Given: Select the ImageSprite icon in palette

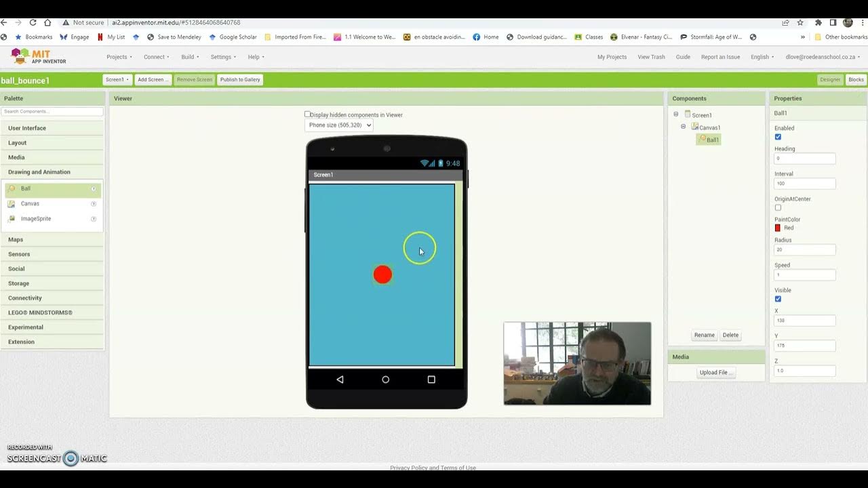Looking at the screenshot, I should click(x=12, y=218).
